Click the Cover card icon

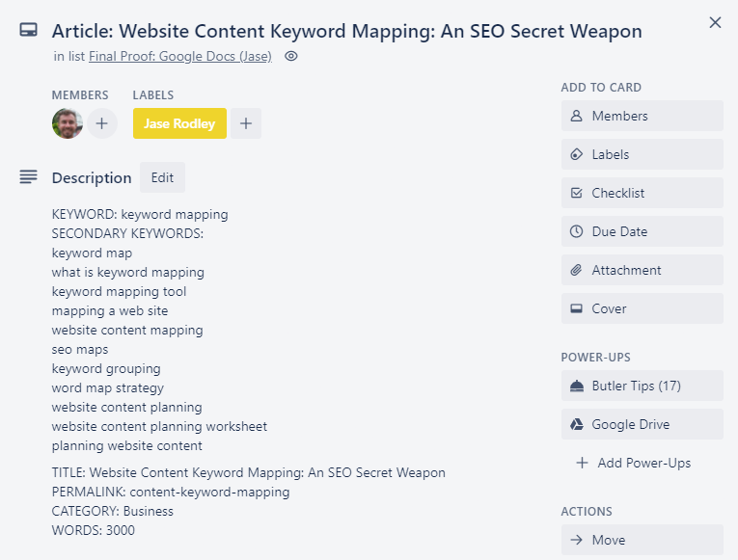[x=576, y=308]
